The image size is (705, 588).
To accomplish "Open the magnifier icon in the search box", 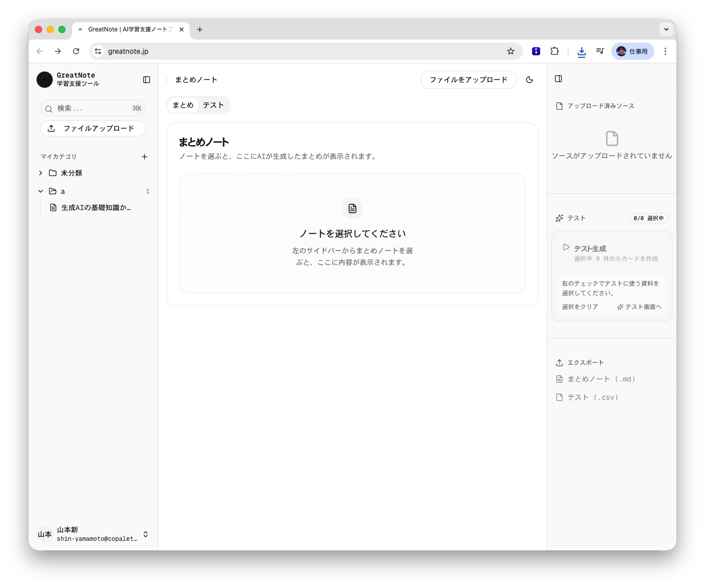I will pos(49,108).
